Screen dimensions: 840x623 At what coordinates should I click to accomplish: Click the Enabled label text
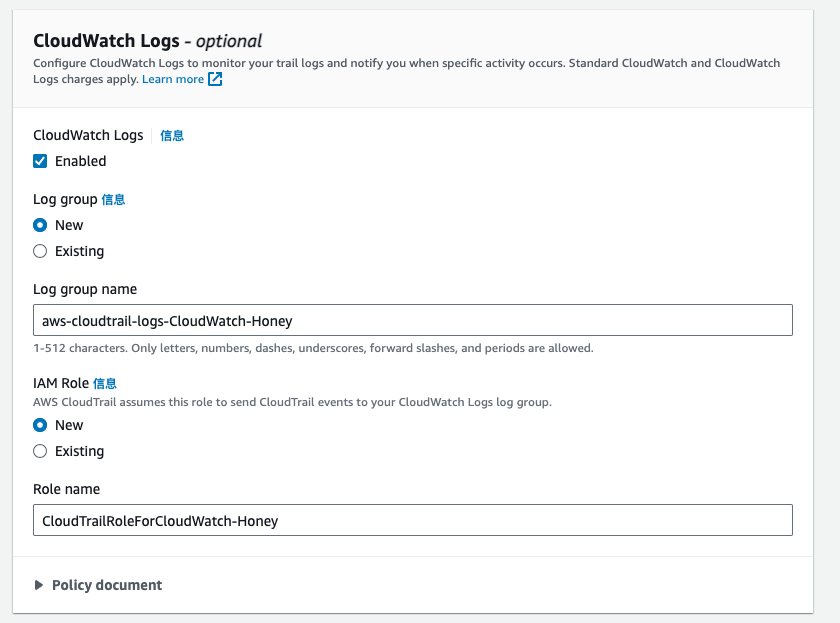(x=80, y=161)
